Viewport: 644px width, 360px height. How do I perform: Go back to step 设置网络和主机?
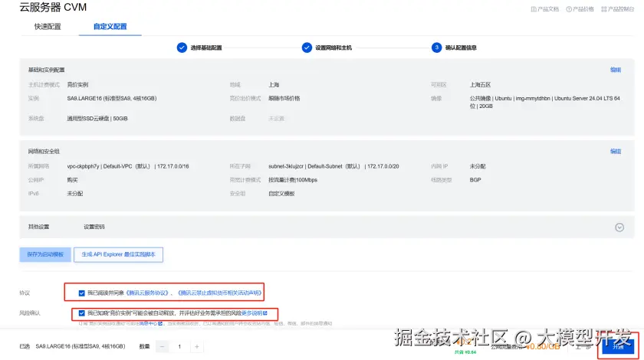327,47
